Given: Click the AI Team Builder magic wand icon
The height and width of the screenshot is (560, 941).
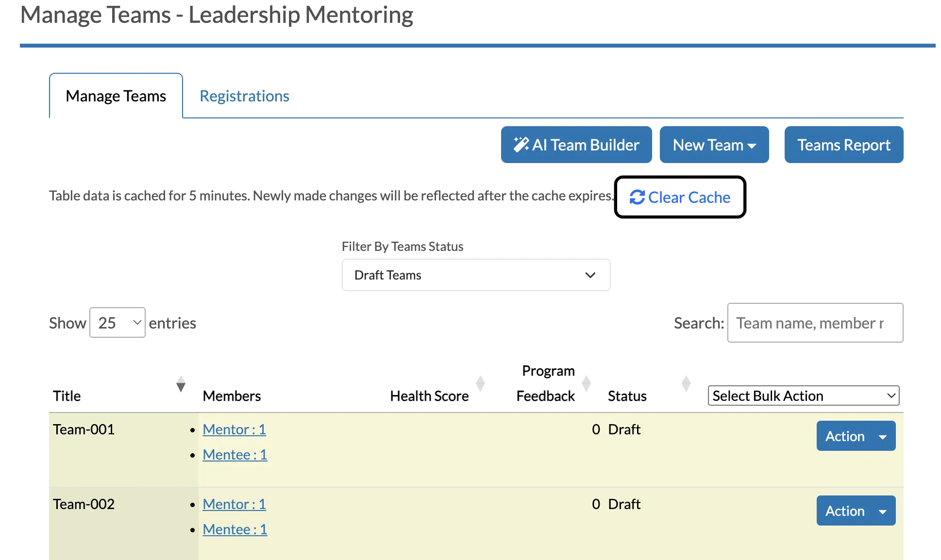Looking at the screenshot, I should [521, 145].
